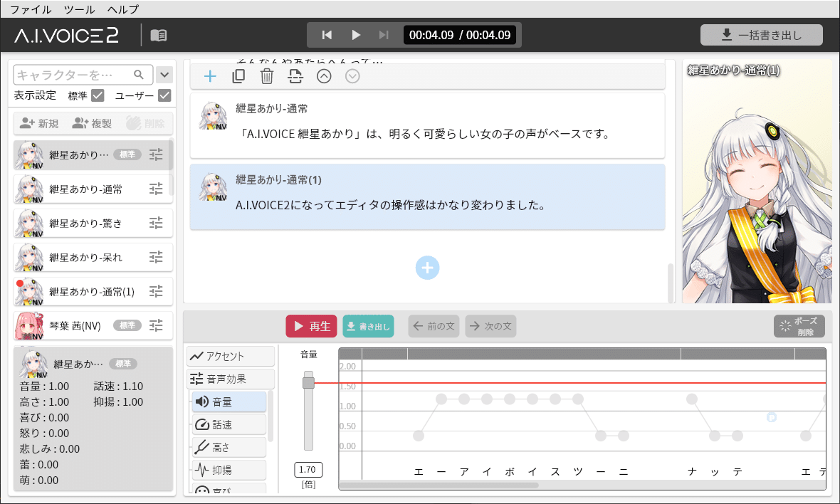Split the text line using the split icon
Viewport: 840px width, 504px height.
click(x=295, y=75)
